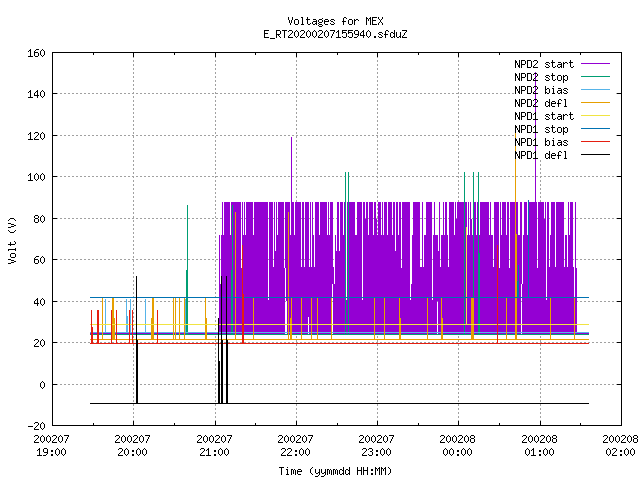Click the 'NPD1 stop' legend label
Screen dimensions: 640x480
coord(541,129)
